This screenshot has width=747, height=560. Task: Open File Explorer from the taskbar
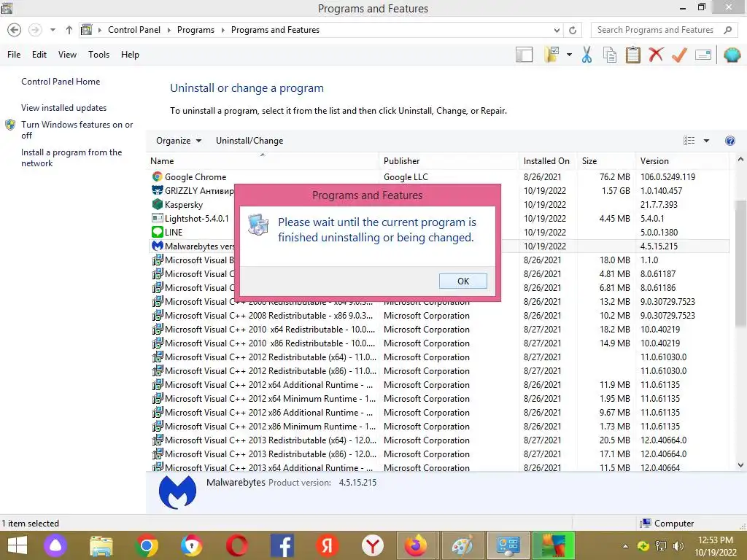[101, 545]
